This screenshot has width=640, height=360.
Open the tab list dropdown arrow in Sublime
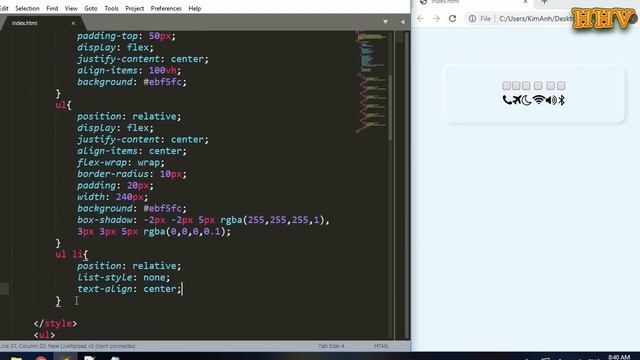tap(385, 22)
